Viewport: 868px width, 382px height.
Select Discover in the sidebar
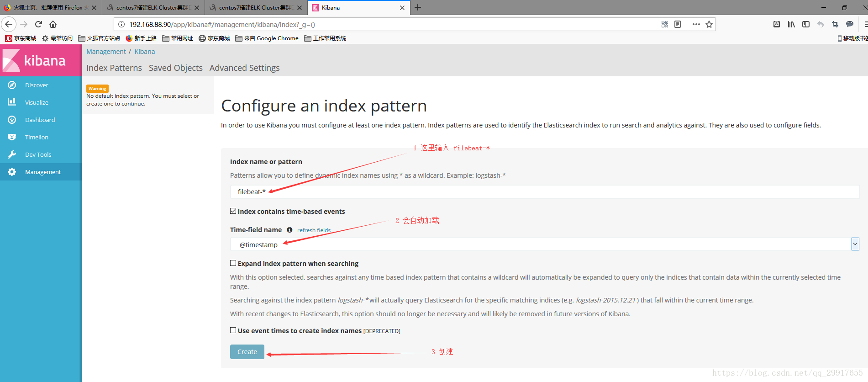click(x=41, y=85)
